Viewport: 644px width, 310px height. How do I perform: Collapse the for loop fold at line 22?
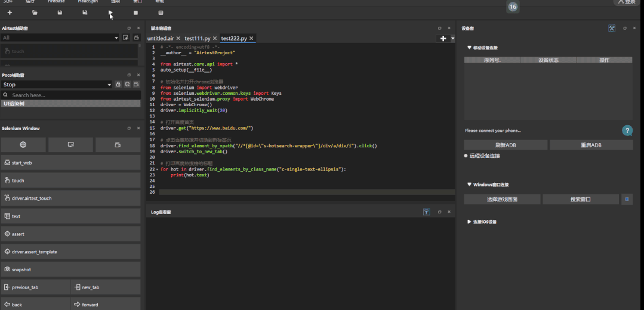point(157,169)
